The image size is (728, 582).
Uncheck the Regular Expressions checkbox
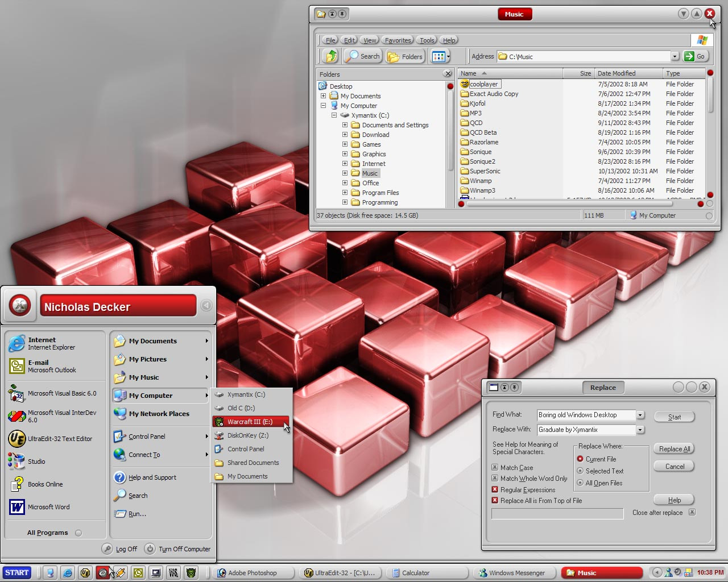coord(495,489)
